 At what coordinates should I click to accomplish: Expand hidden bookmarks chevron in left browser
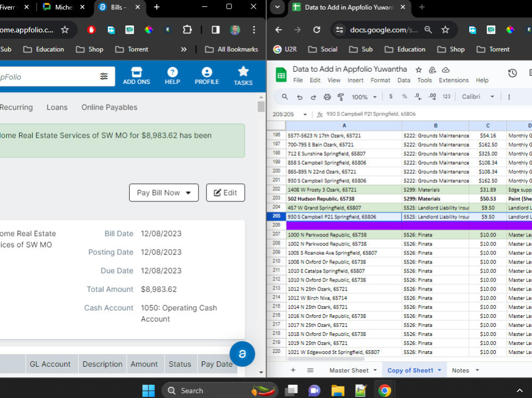184,49
